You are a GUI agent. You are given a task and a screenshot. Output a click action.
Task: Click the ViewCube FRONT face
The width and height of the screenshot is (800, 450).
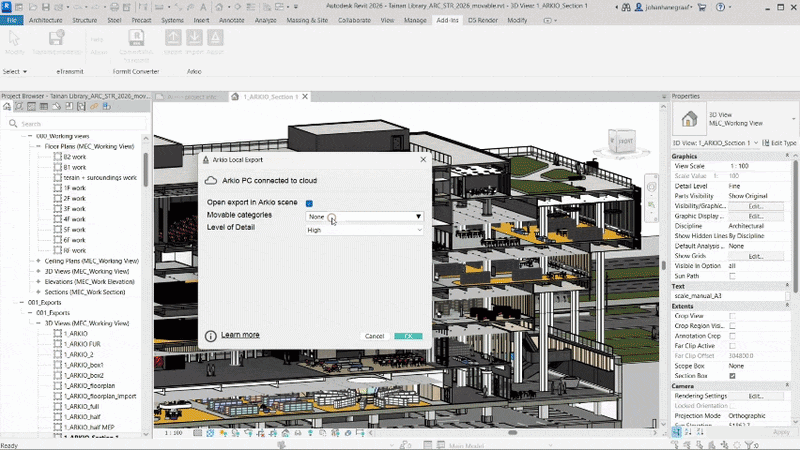[625, 141]
